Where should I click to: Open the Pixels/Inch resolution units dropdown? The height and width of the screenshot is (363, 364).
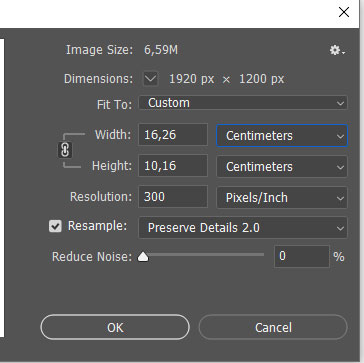(282, 197)
